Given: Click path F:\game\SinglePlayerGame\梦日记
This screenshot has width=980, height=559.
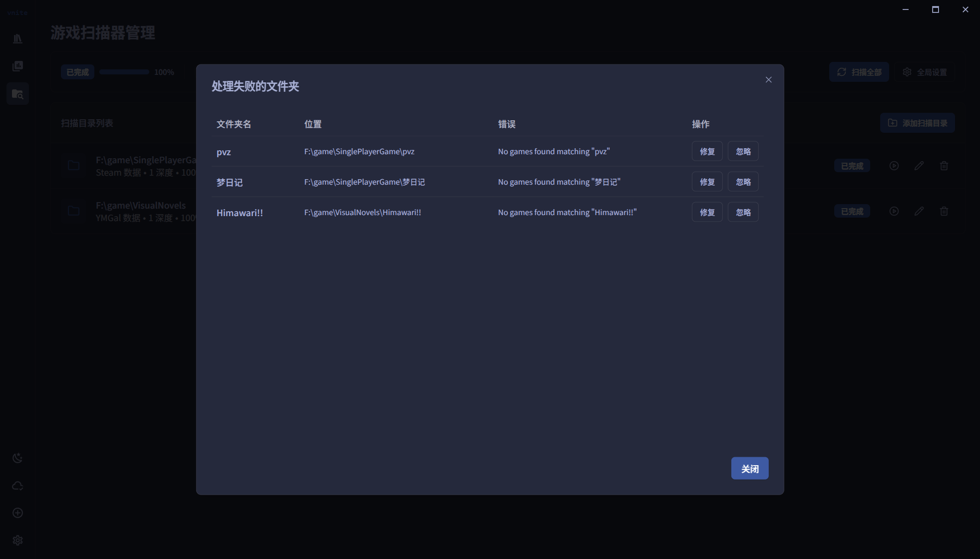Looking at the screenshot, I should point(364,182).
